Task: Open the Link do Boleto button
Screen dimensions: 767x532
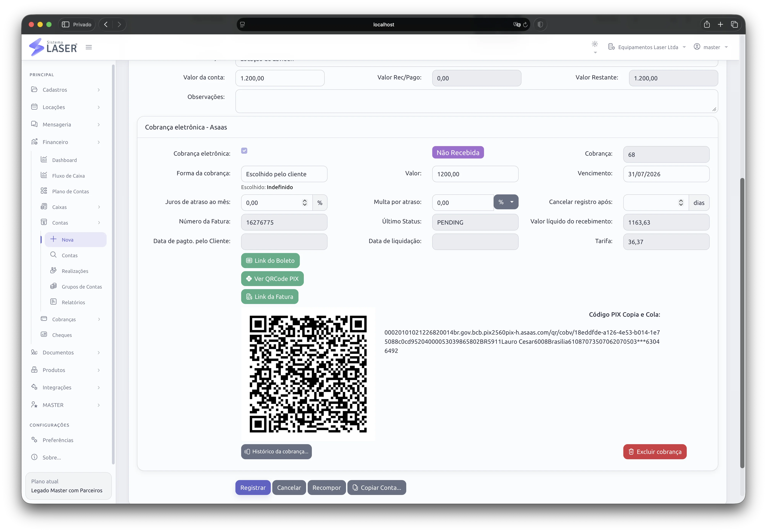Action: tap(270, 261)
